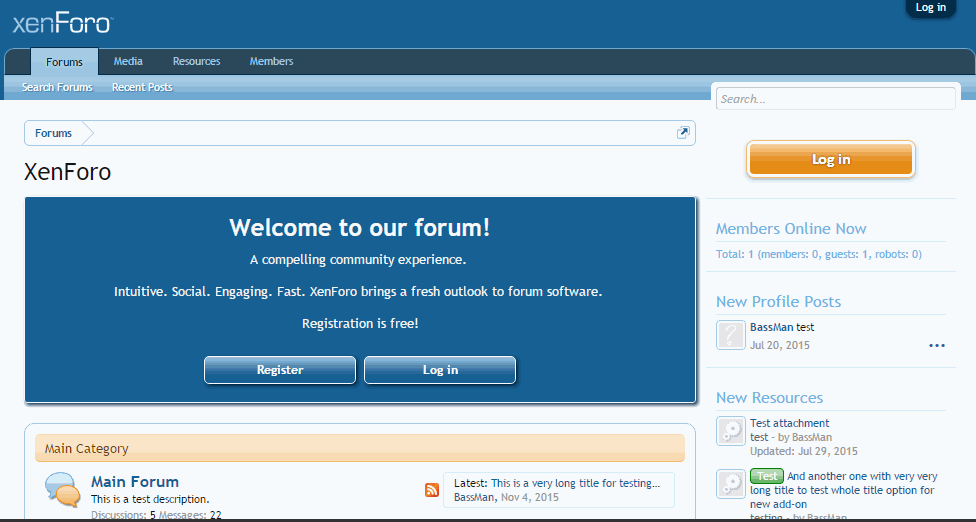The width and height of the screenshot is (976, 522).
Task: Open the Resources tab
Action: (197, 61)
